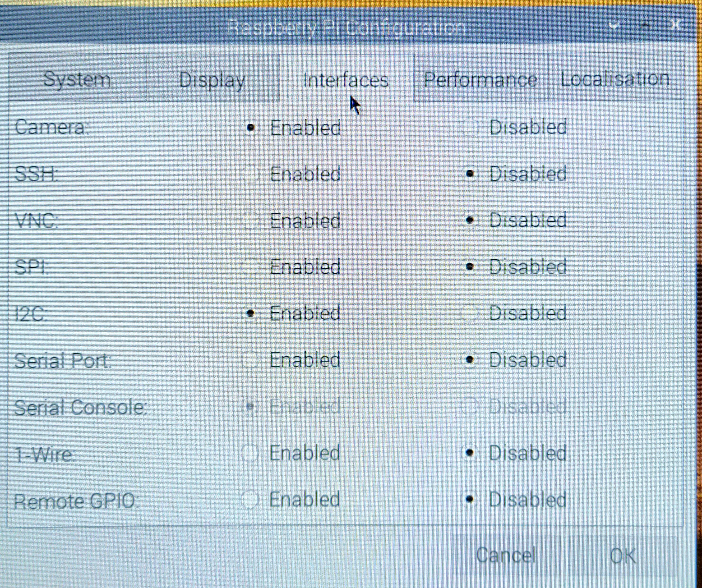702x588 pixels.
Task: Select Disabled for SSH
Action: coord(470,174)
